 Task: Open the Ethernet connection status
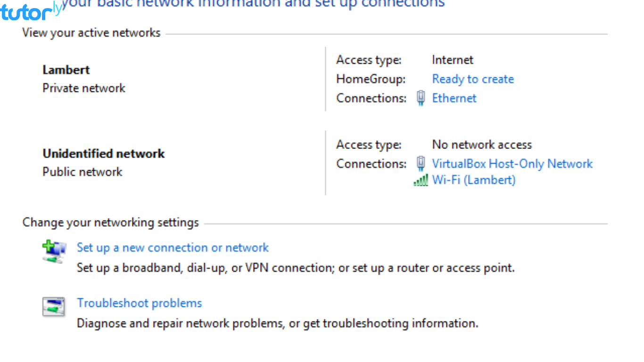454,98
